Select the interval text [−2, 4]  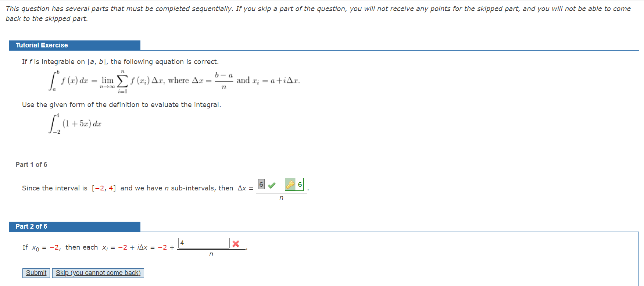coord(104,188)
